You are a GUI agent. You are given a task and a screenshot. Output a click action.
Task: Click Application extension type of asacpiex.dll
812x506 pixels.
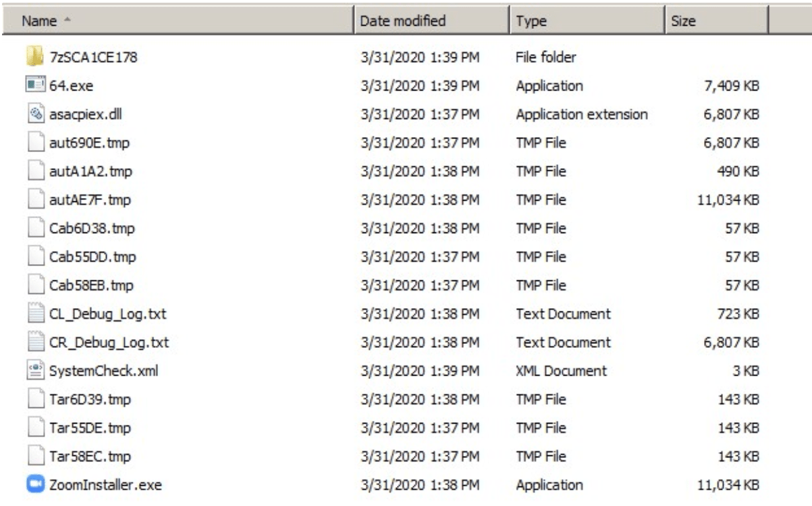(582, 114)
